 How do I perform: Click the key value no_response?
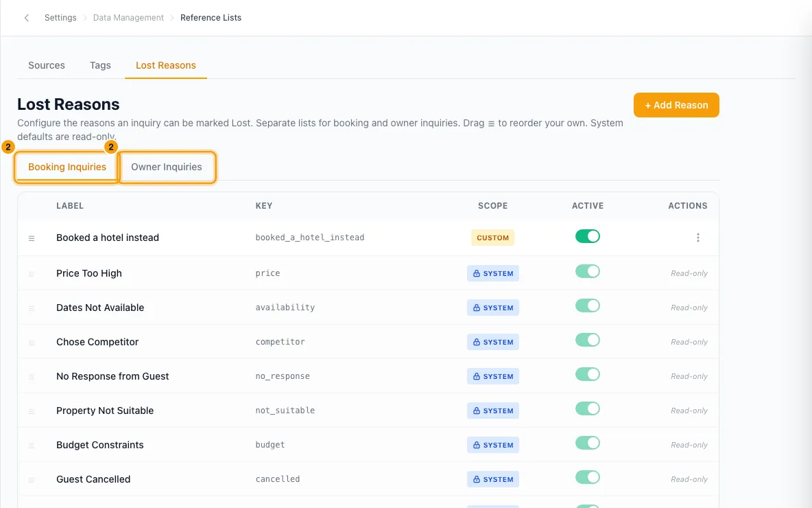pyautogui.click(x=283, y=376)
